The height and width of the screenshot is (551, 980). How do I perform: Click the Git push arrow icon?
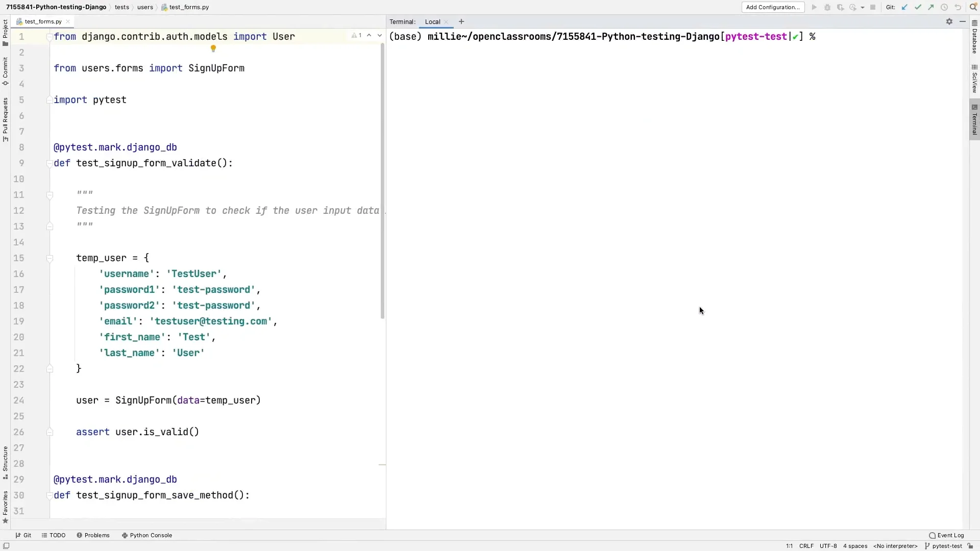pos(931,7)
